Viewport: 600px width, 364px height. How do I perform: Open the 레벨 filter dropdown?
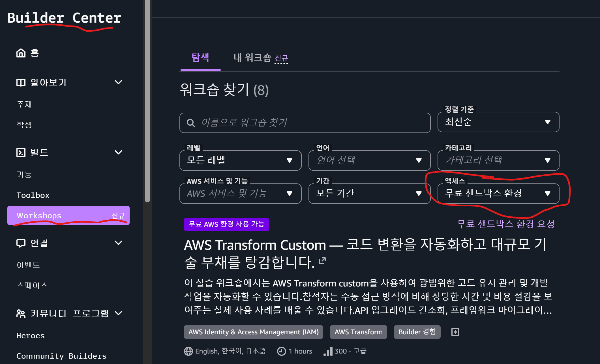point(240,160)
